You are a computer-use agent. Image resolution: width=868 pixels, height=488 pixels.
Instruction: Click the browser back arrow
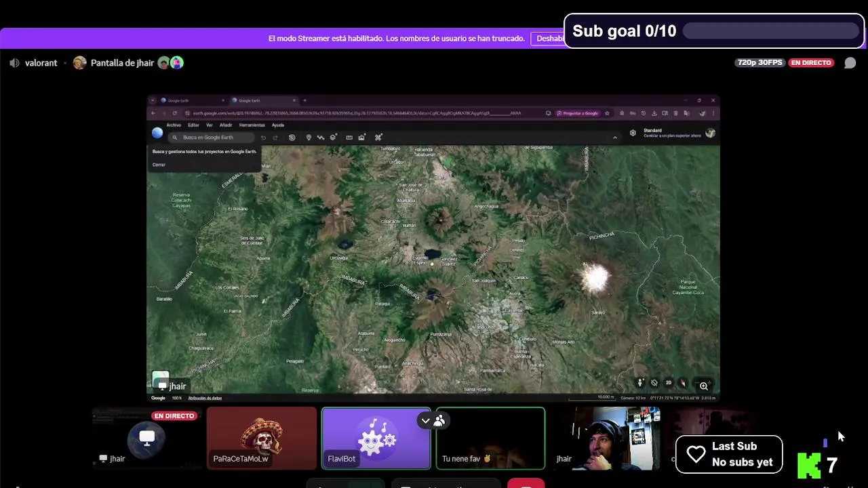153,113
